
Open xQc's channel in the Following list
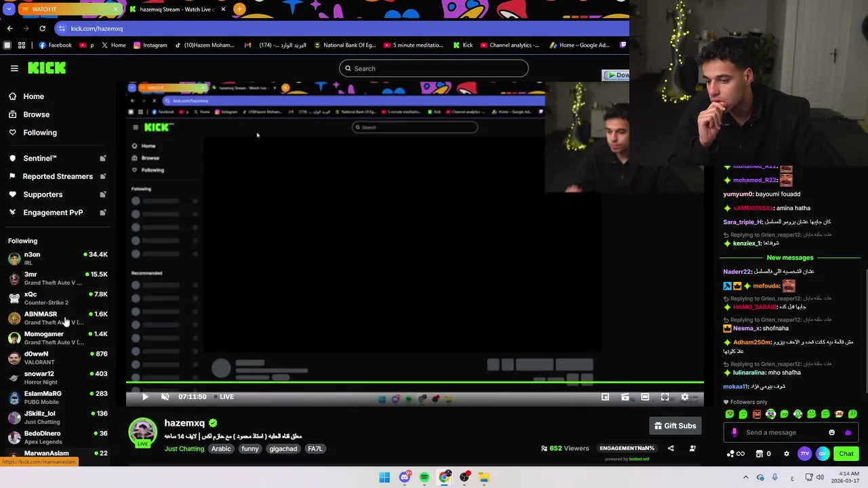point(58,298)
